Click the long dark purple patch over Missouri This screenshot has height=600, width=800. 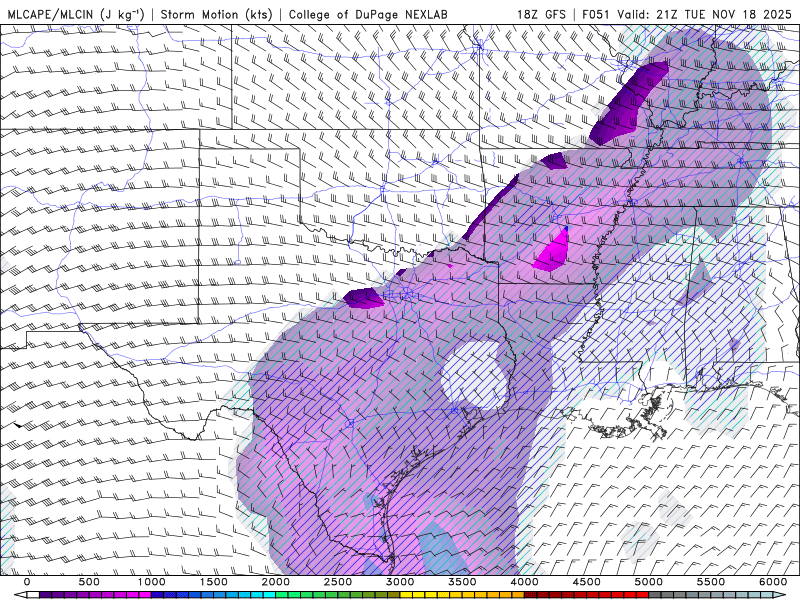point(629,102)
